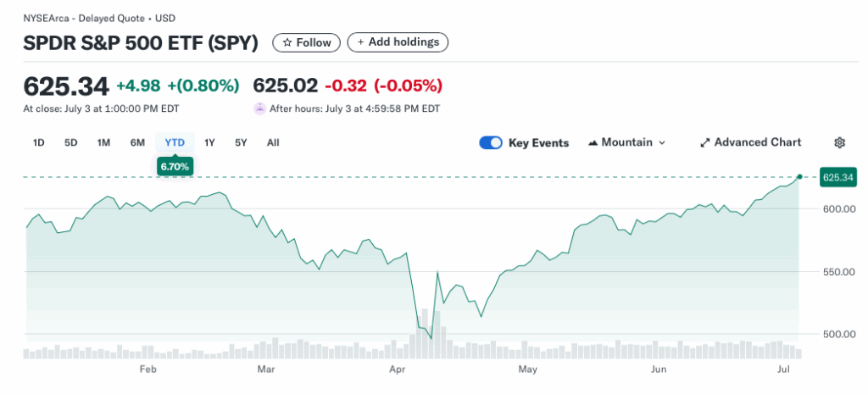Click the 625.34 current price marker
Image resolution: width=868 pixels, height=394 pixels.
(837, 177)
